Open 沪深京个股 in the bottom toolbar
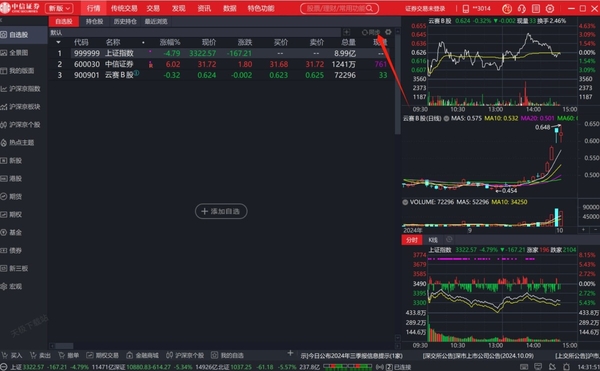 coord(185,355)
